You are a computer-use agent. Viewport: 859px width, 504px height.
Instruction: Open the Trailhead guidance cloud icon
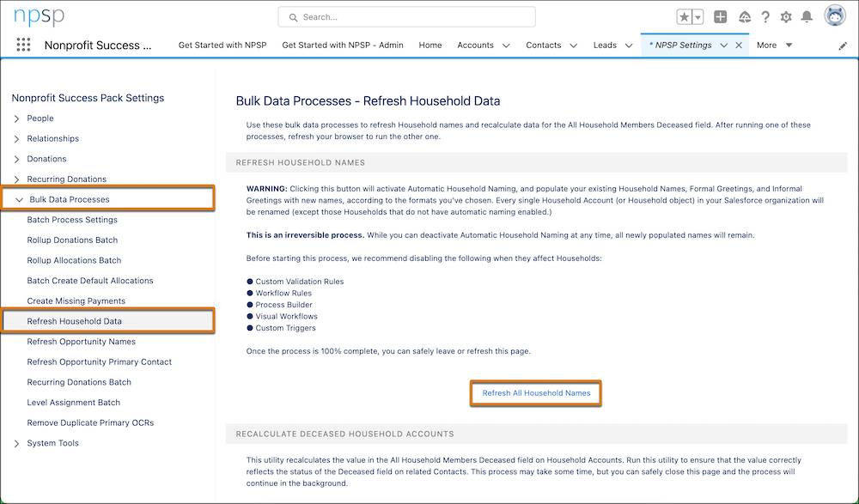tap(745, 17)
